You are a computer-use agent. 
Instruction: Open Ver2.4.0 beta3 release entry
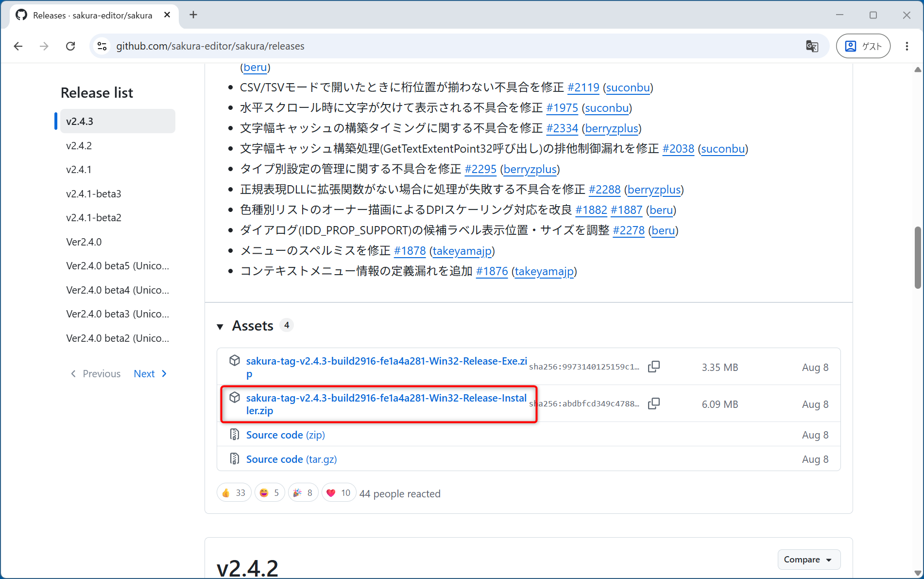pyautogui.click(x=118, y=314)
